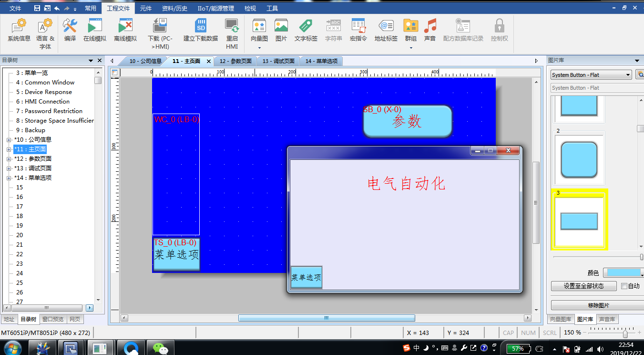Switch to the 13 - 调试页面 tab
Image resolution: width=644 pixels, height=355 pixels.
click(278, 61)
